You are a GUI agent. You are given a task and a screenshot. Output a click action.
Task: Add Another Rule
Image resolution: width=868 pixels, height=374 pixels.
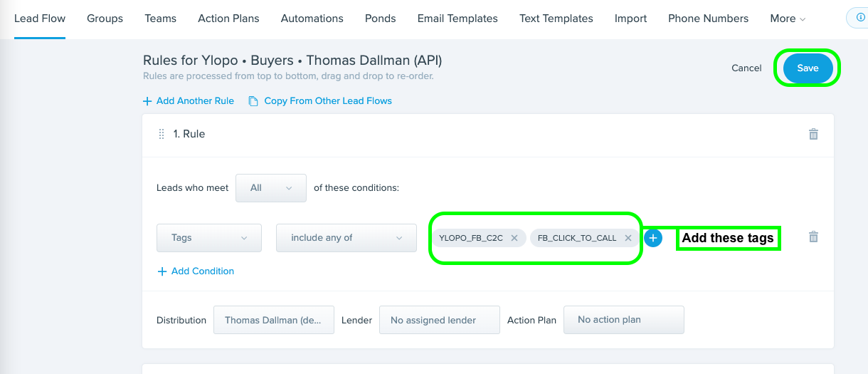(x=189, y=101)
